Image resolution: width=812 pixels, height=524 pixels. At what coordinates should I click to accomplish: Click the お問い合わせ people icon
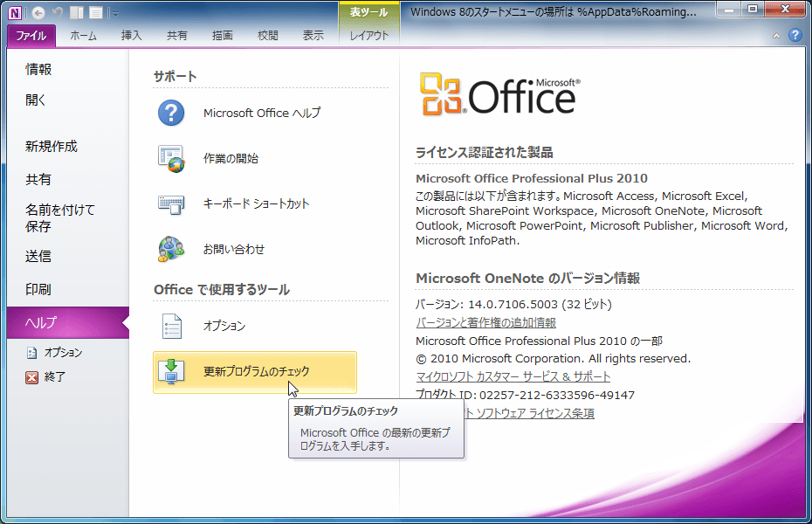[171, 249]
